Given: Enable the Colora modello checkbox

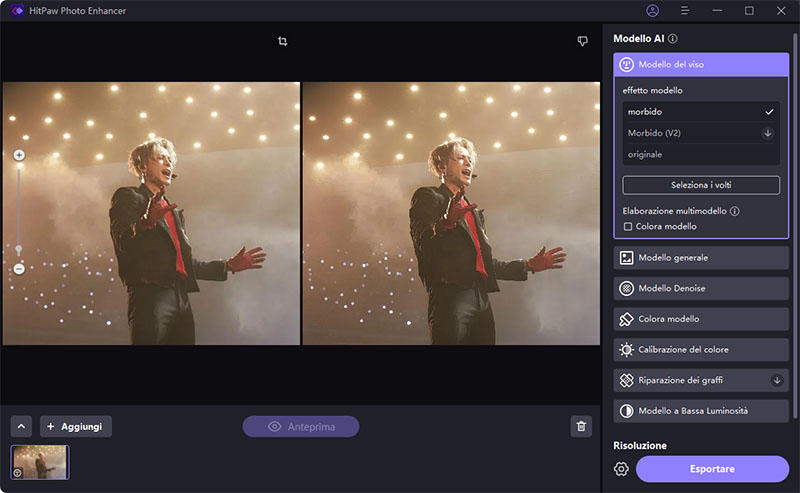Looking at the screenshot, I should [628, 227].
